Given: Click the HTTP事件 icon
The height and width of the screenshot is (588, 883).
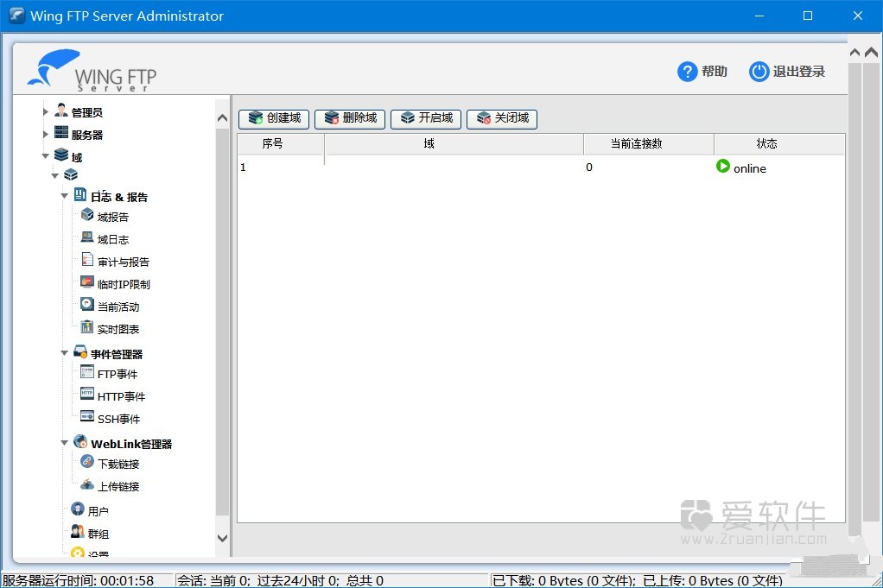Looking at the screenshot, I should click(87, 394).
